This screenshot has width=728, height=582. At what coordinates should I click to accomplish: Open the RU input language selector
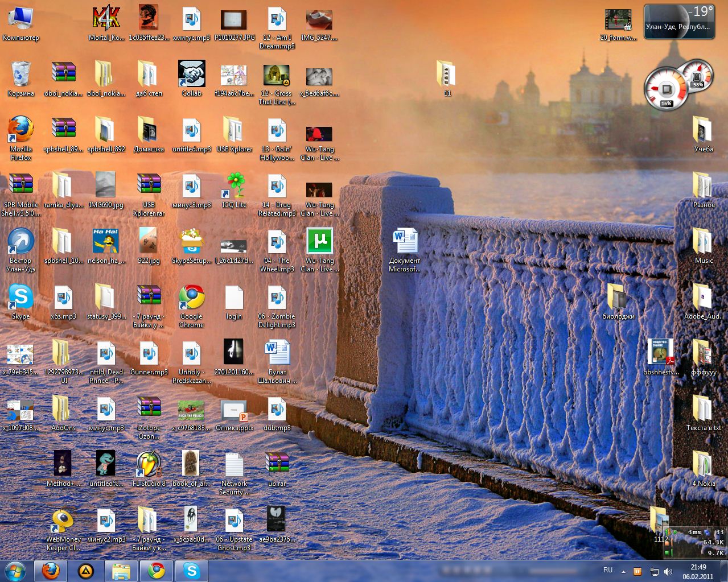point(607,570)
